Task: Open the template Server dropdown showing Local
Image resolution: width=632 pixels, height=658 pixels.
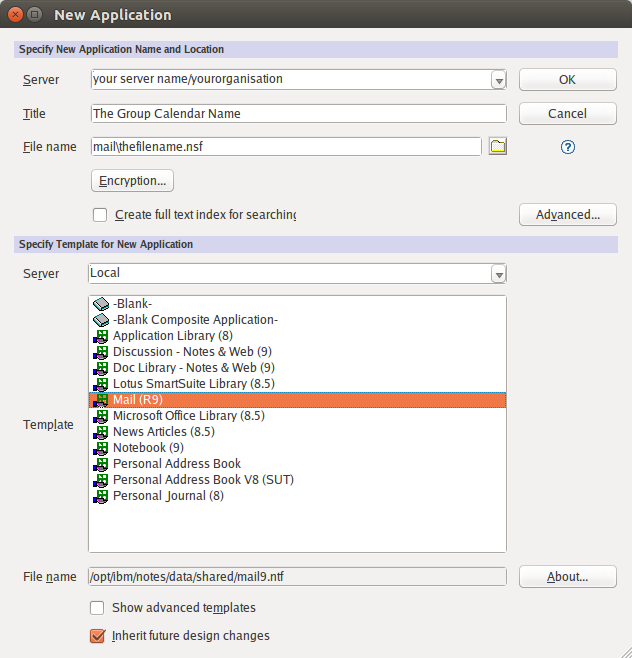Action: pos(498,274)
